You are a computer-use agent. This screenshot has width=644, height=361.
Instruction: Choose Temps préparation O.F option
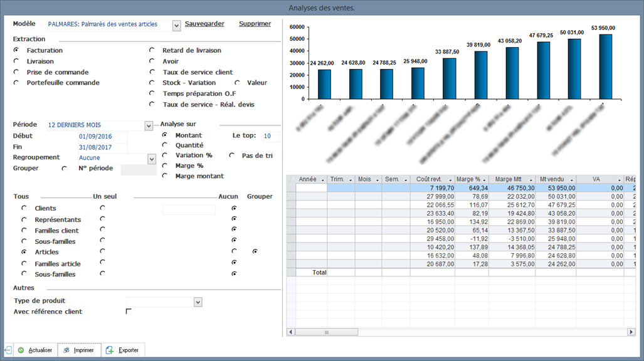coord(152,93)
